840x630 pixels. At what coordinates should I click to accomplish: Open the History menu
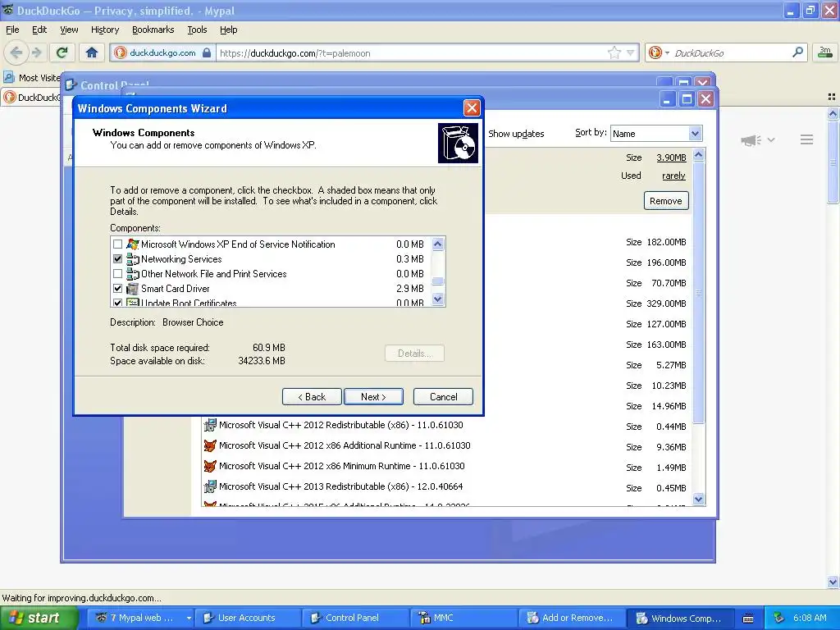point(104,30)
